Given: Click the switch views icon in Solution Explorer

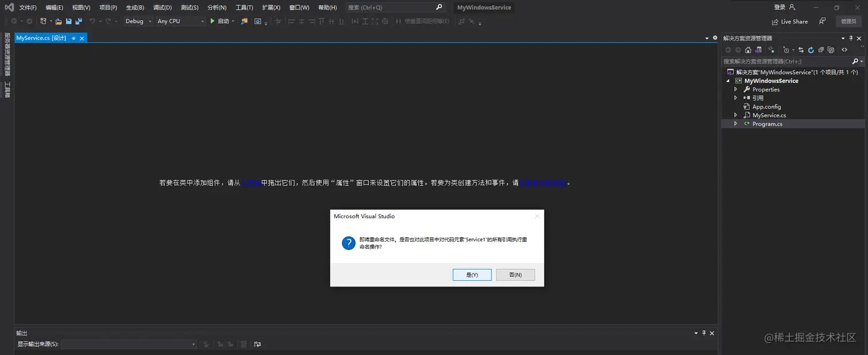Looking at the screenshot, I should [x=758, y=50].
